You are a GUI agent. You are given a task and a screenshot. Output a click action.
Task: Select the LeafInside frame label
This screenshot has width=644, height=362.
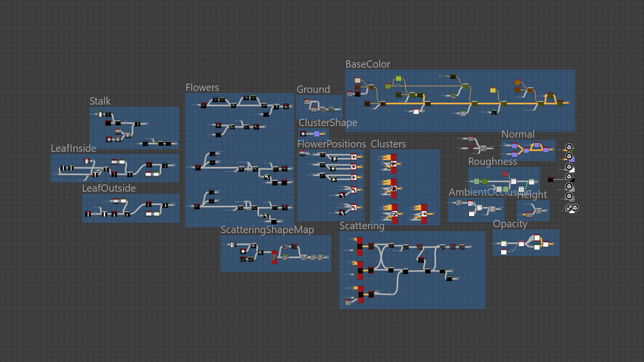click(x=73, y=148)
